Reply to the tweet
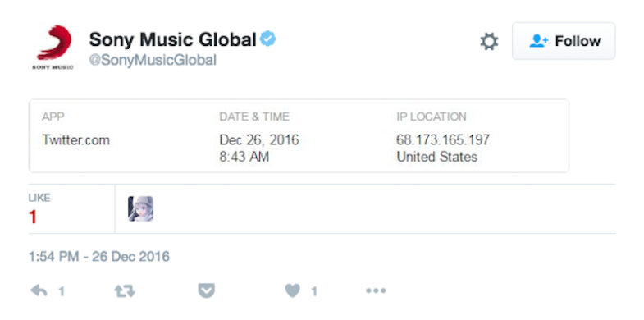This screenshot has width=644, height=320. pyautogui.click(x=39, y=291)
